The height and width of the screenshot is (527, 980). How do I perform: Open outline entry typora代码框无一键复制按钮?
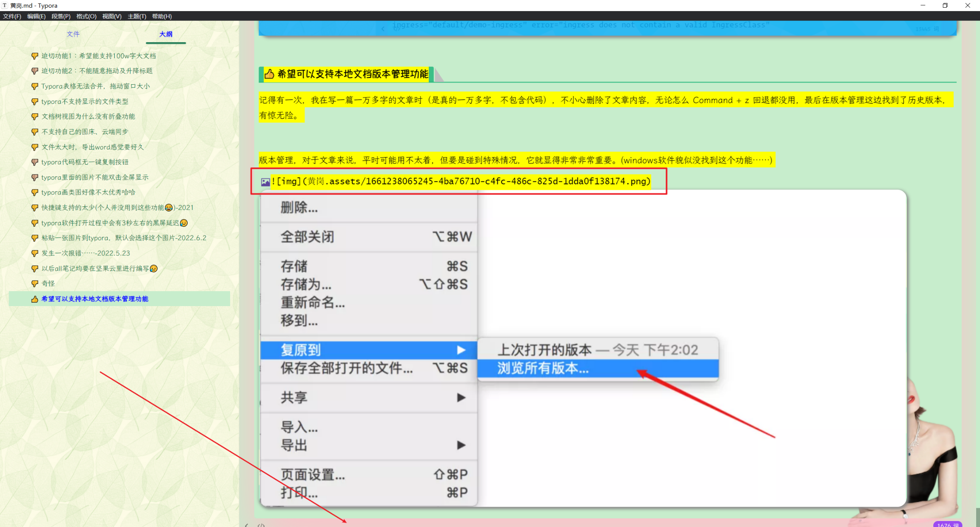pyautogui.click(x=85, y=162)
